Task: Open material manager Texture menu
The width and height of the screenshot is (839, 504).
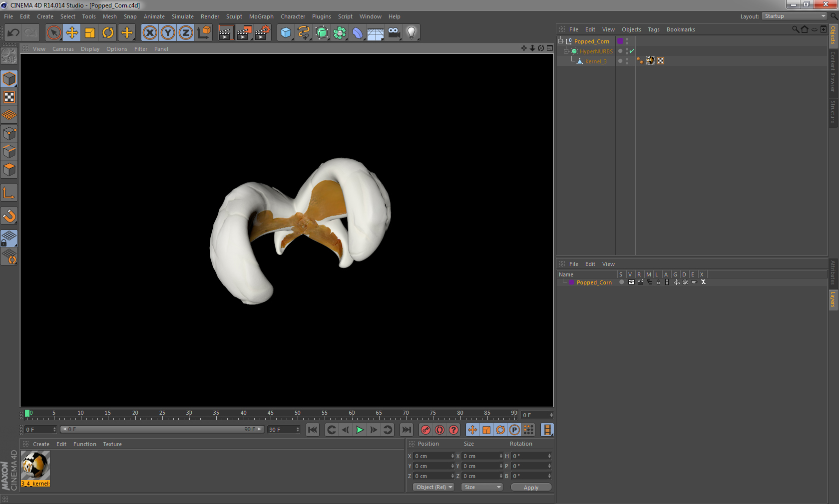Action: click(x=112, y=444)
